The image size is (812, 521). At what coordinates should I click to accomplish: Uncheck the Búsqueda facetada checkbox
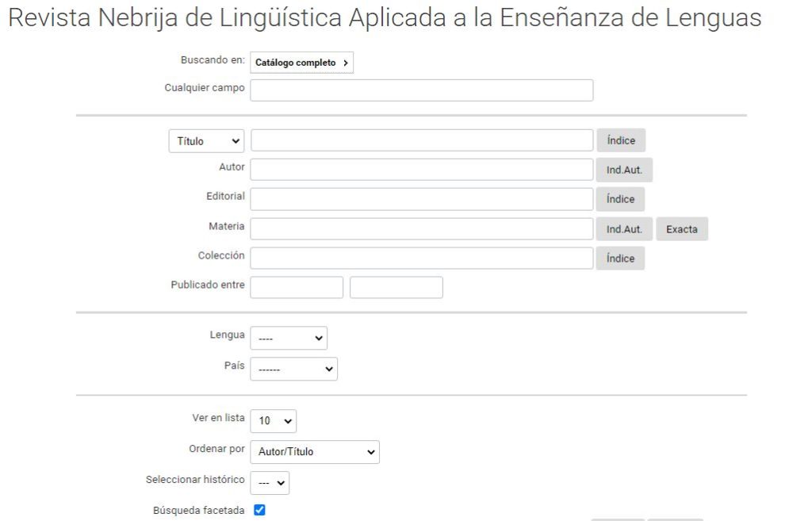[259, 510]
